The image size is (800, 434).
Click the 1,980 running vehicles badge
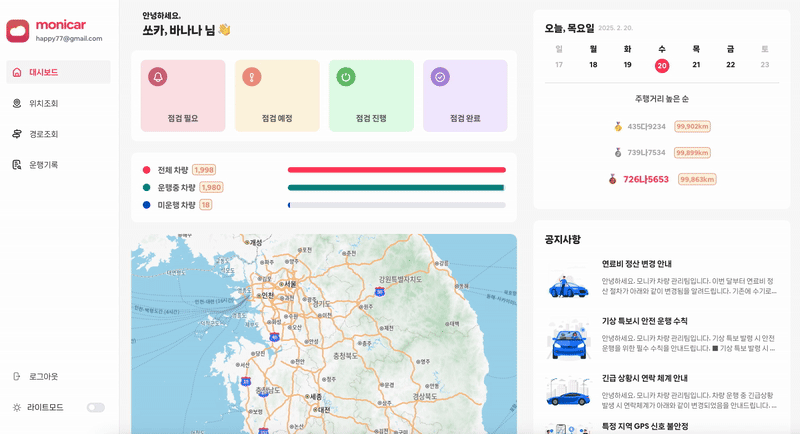click(211, 187)
